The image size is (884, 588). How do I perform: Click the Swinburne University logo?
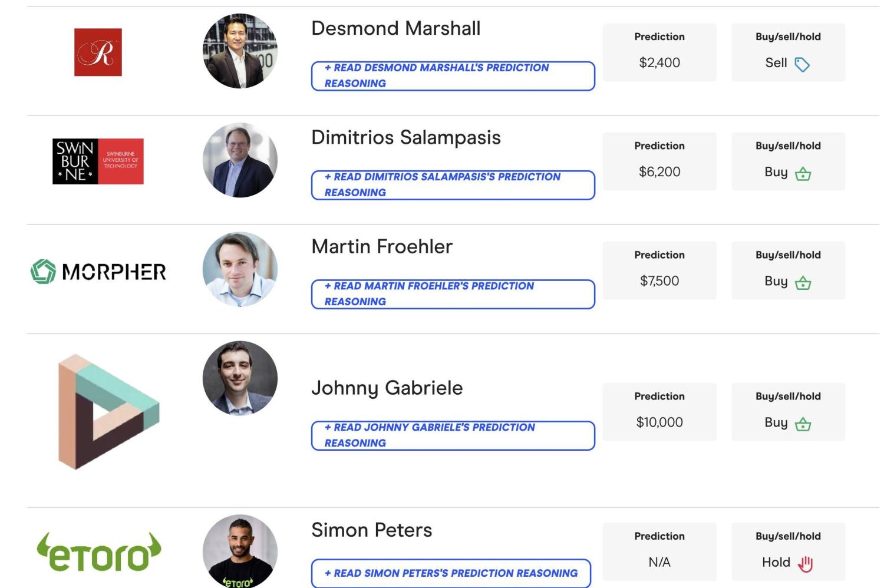click(98, 161)
